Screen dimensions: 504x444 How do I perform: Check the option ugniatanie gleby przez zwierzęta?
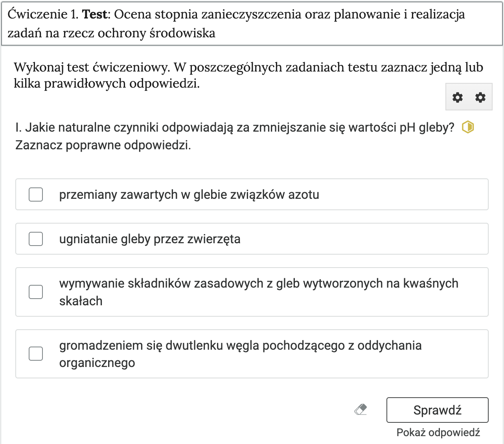coord(35,239)
